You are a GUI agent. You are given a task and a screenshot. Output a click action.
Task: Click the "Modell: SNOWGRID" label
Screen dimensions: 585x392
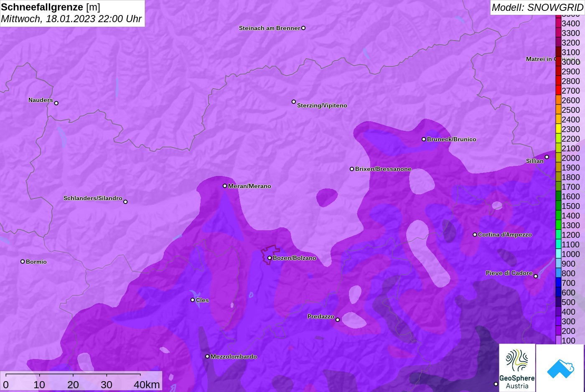pos(537,8)
